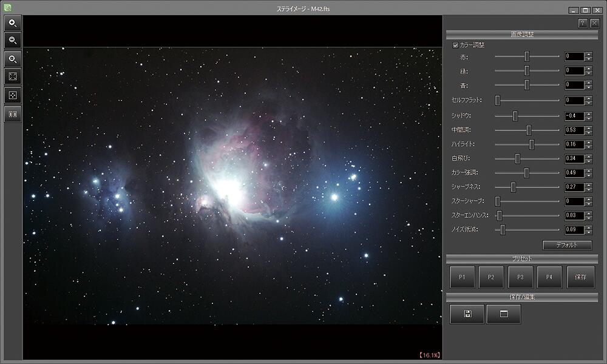This screenshot has height=364, width=607.
Task: Decrease the シャドウ value with down arrow
Action: [x=588, y=118]
